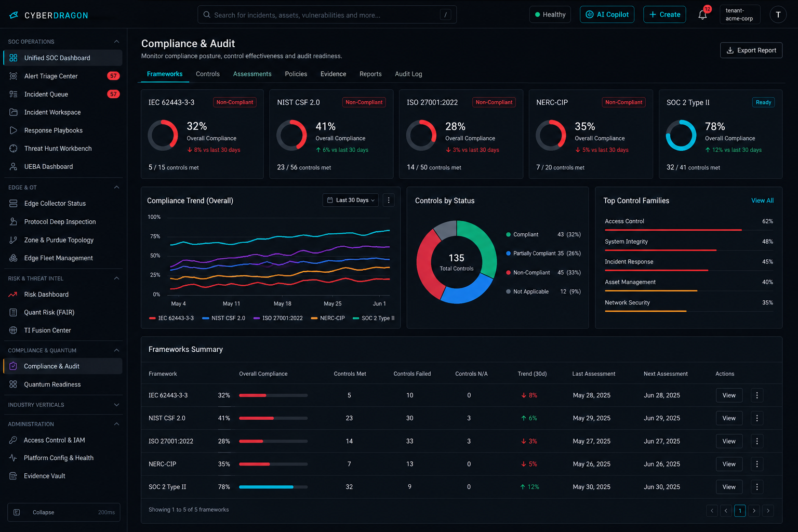The height and width of the screenshot is (532, 798).
Task: Click the Export Report button
Action: [751, 50]
